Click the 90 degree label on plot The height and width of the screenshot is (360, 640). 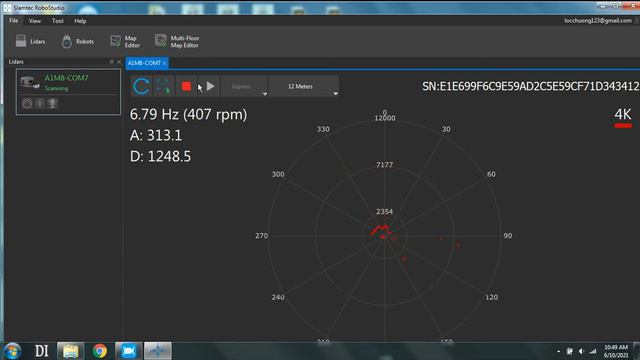click(x=508, y=236)
